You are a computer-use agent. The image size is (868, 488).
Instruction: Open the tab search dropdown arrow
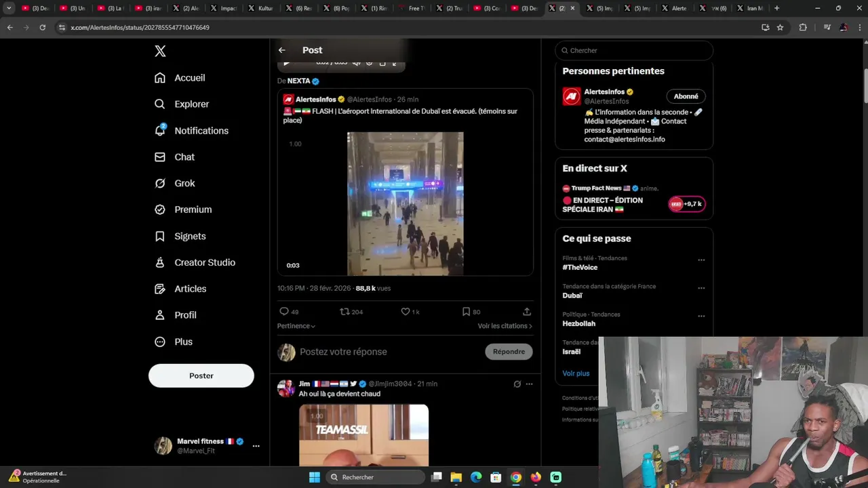coord(9,8)
